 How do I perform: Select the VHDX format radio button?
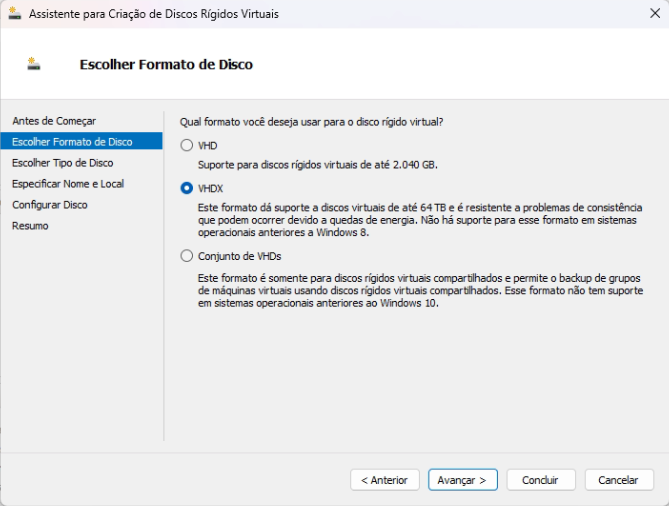[x=186, y=187]
